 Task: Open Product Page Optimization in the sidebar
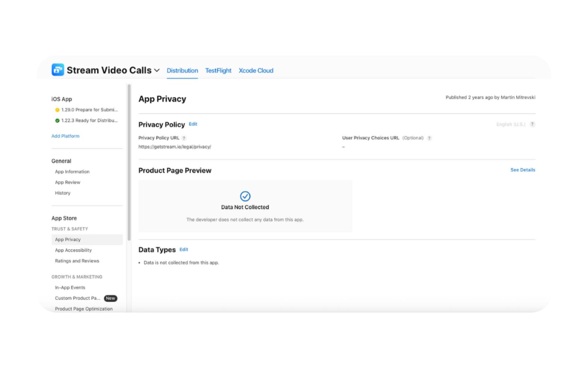tap(84, 309)
